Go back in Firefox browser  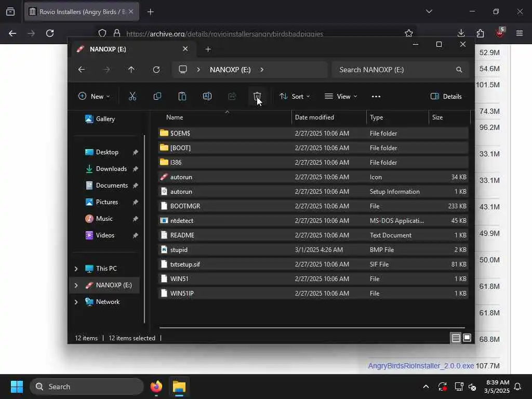coord(12,33)
